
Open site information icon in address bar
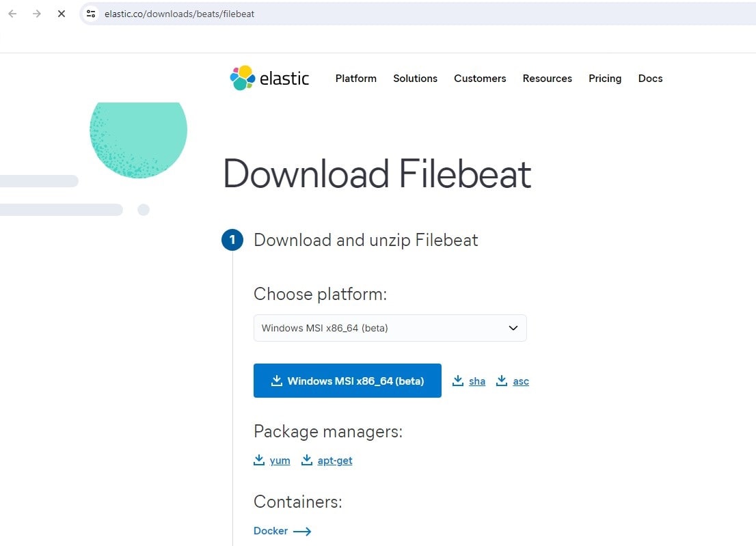(91, 14)
